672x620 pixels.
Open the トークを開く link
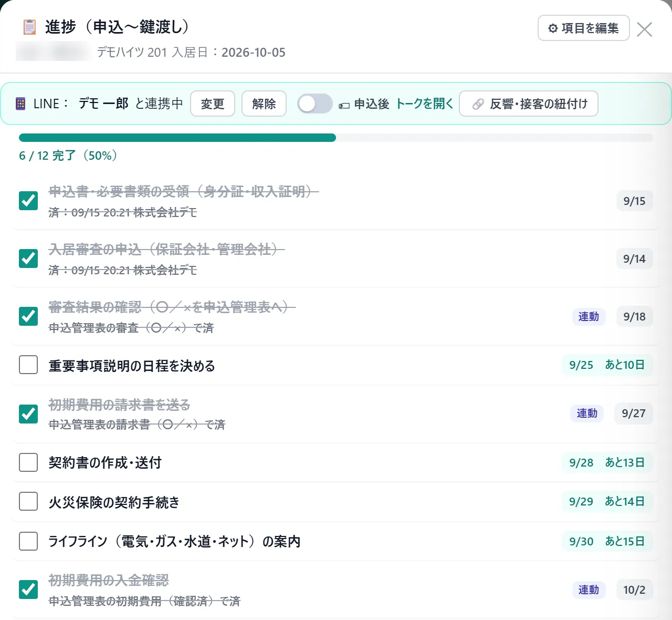424,104
